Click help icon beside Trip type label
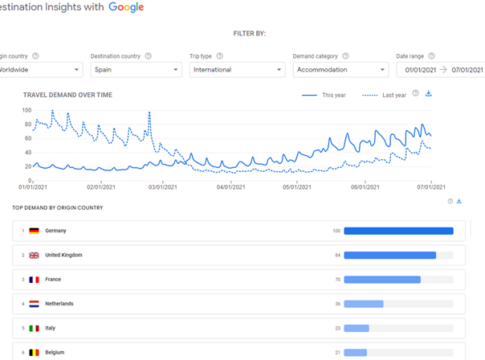Screen dimensions: 485x360 (x=220, y=56)
